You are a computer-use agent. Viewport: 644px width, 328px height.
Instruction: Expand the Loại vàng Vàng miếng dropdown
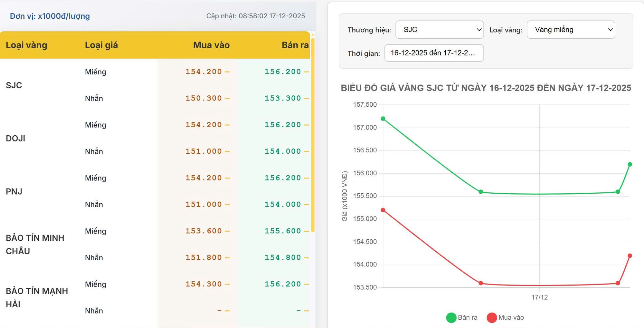pos(571,30)
